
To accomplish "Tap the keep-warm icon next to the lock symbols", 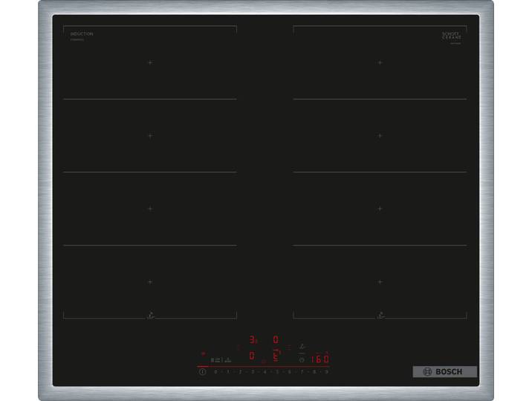I will [x=228, y=360].
